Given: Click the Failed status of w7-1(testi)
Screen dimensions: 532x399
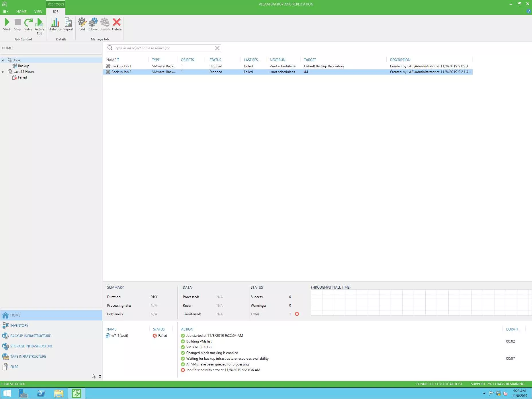Looking at the screenshot, I should (x=160, y=336).
